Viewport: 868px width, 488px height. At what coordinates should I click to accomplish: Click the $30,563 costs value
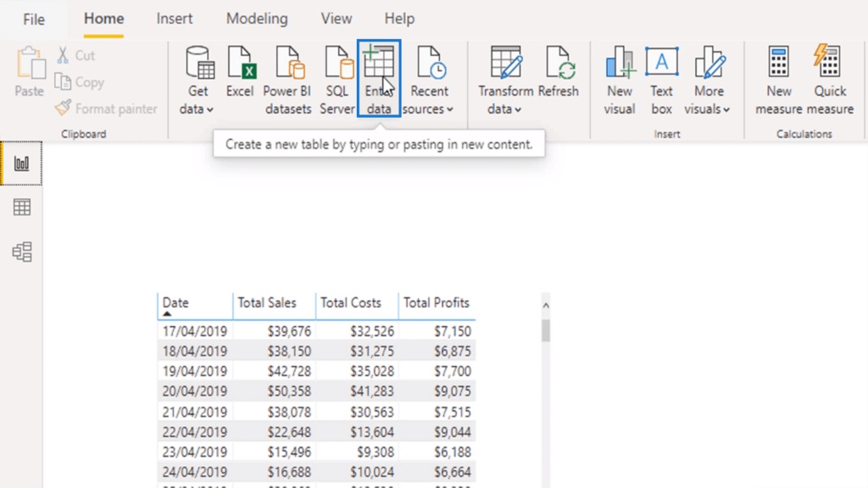[372, 413]
